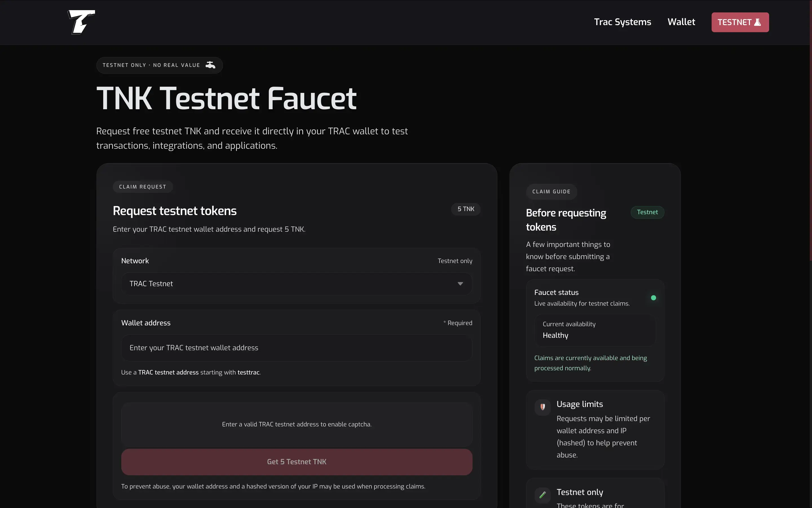
Task: Click the green Testnet badge
Action: point(647,212)
